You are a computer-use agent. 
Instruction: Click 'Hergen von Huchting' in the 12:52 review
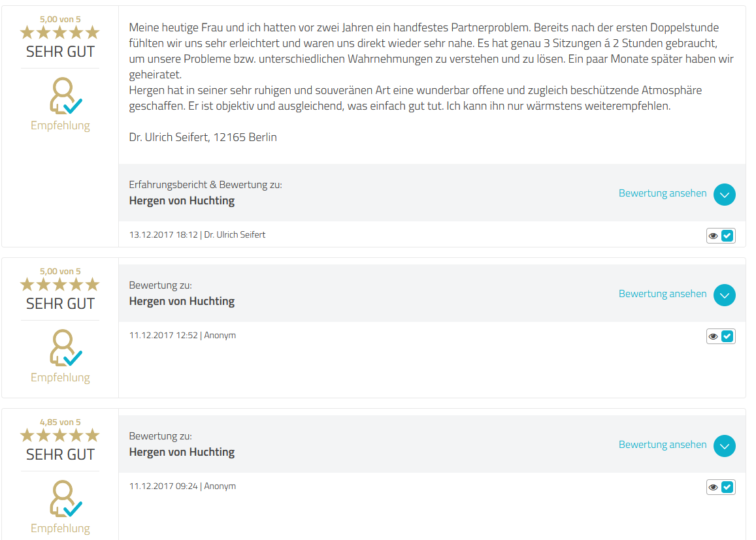[x=182, y=302]
